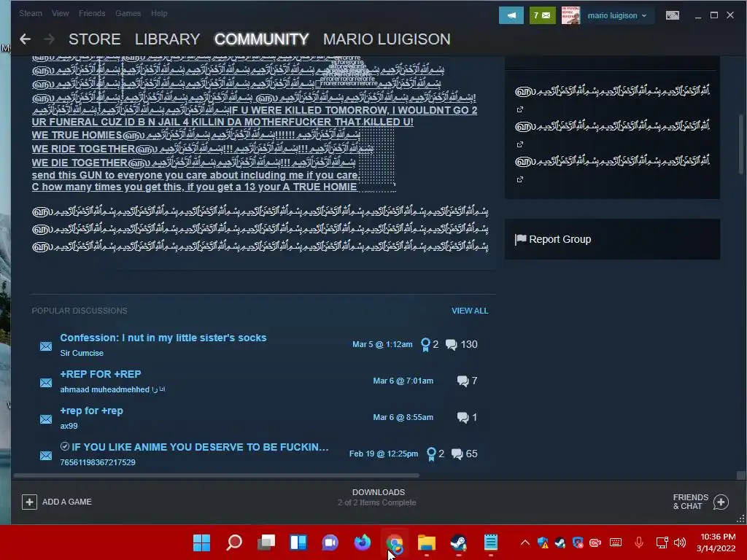This screenshot has width=747, height=560.
Task: Click envelope icon beside +REP FOR +REP
Action: click(46, 382)
